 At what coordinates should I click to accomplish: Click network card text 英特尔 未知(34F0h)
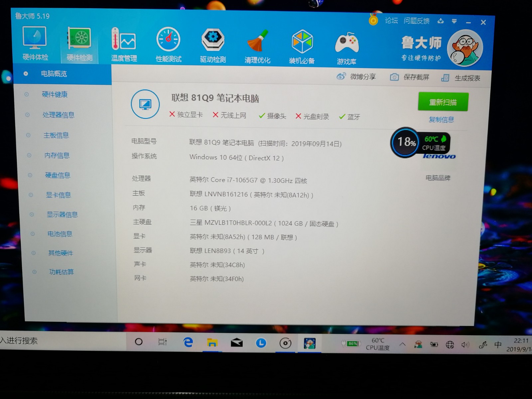[x=216, y=279]
